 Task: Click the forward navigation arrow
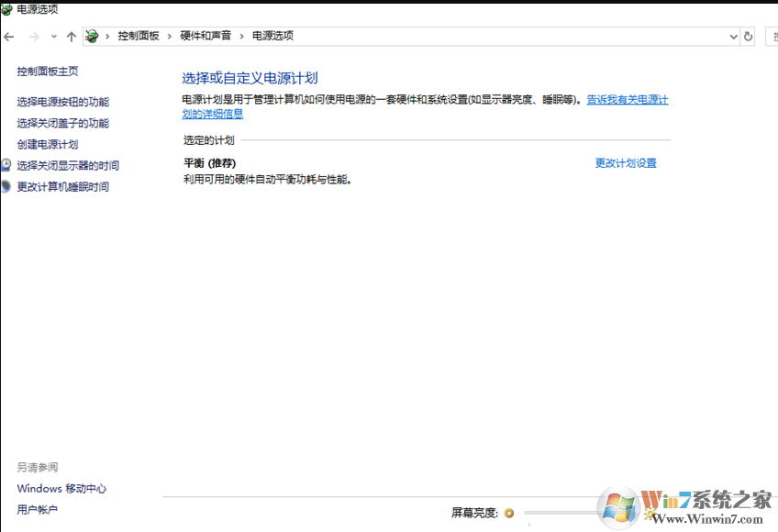[34, 37]
